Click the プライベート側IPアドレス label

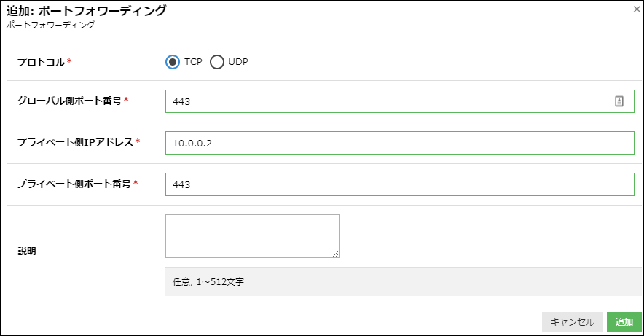(75, 142)
